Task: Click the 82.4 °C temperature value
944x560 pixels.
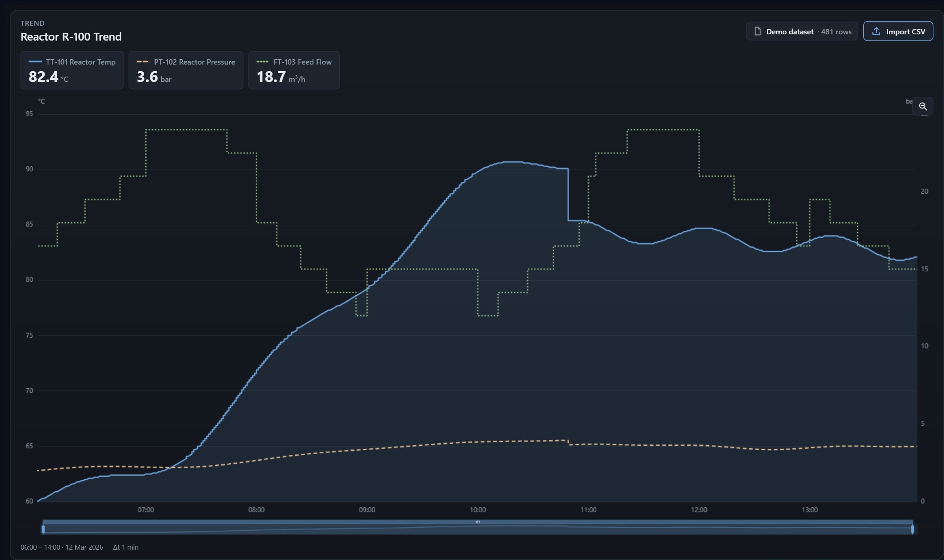Action: click(x=48, y=77)
